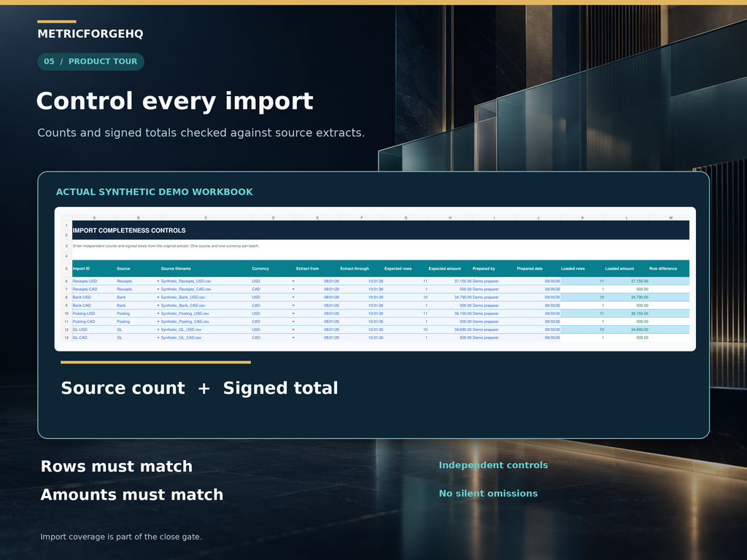Select the GL-USD import ID cell

[94, 330]
